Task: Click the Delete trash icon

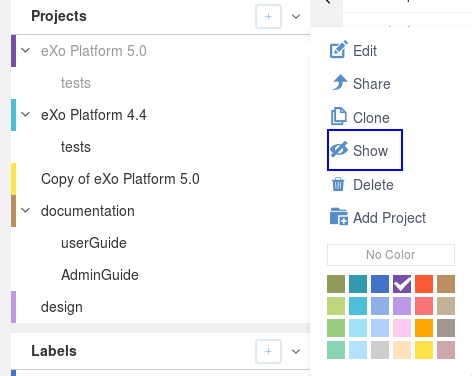Action: click(338, 184)
